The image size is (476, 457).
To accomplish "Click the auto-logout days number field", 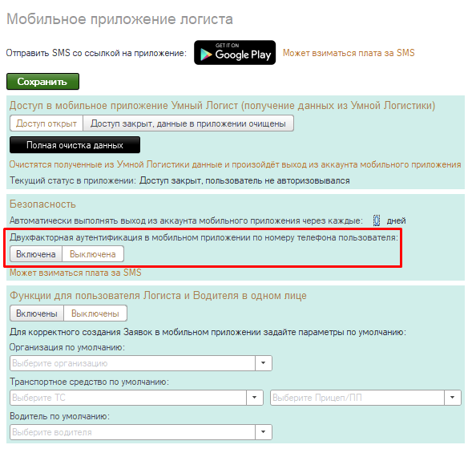I will [x=377, y=220].
